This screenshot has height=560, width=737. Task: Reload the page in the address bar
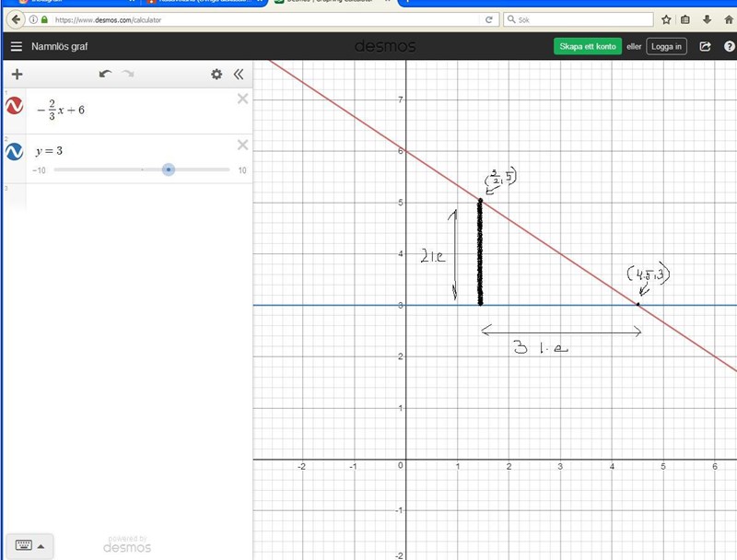click(489, 18)
